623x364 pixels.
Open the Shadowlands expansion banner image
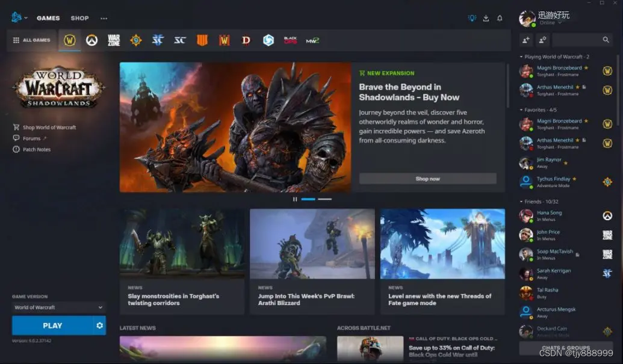235,127
